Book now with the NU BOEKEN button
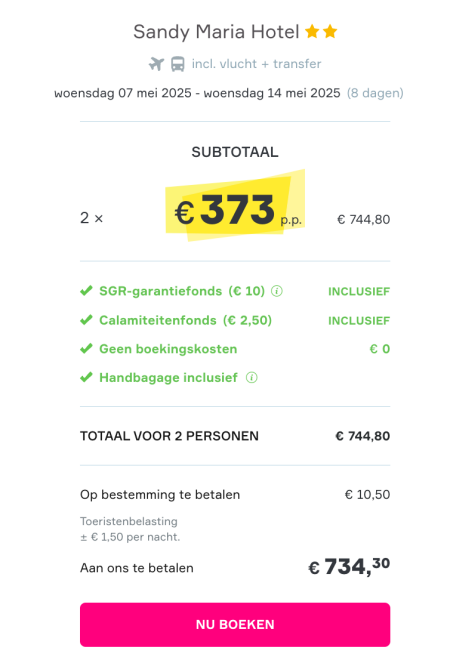The width and height of the screenshot is (450, 654). [x=235, y=624]
